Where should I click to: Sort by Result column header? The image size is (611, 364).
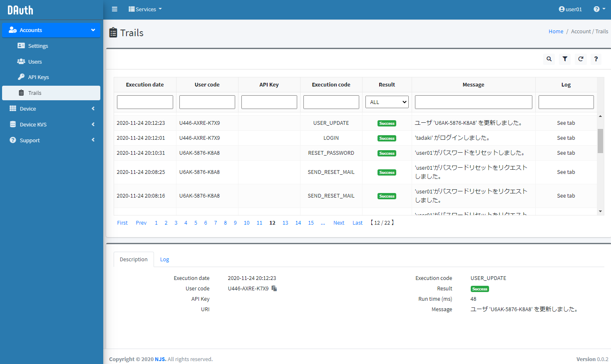click(387, 84)
